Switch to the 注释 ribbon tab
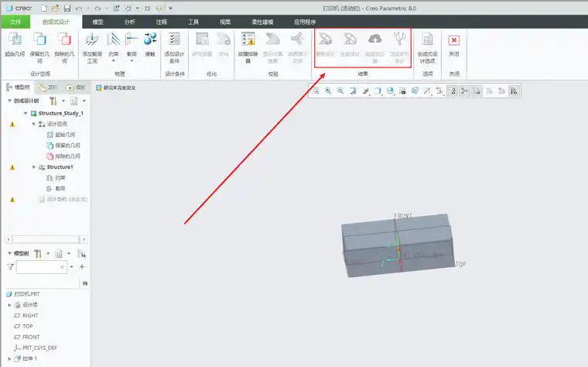Screen dimensions: 588x367 coord(162,22)
